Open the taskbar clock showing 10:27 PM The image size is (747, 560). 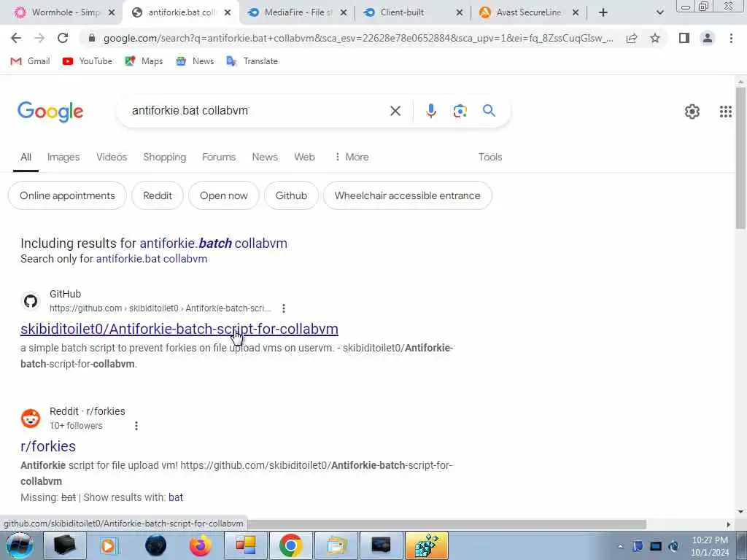710,546
